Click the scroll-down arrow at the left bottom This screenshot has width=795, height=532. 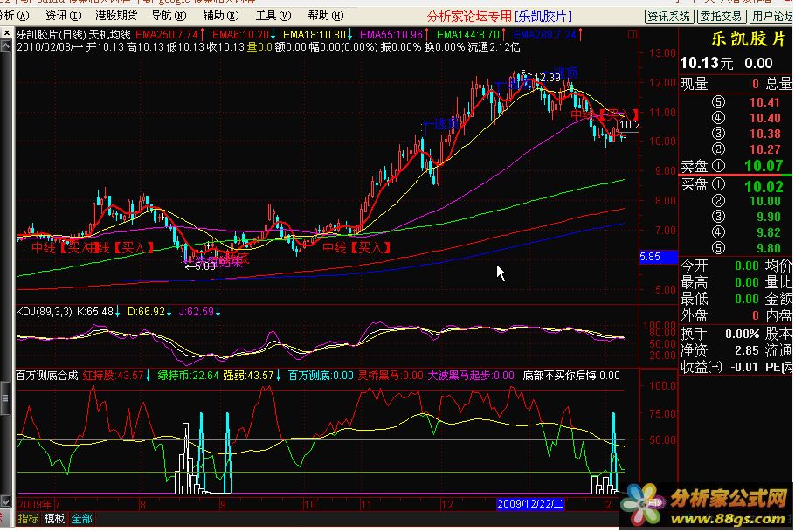5,501
